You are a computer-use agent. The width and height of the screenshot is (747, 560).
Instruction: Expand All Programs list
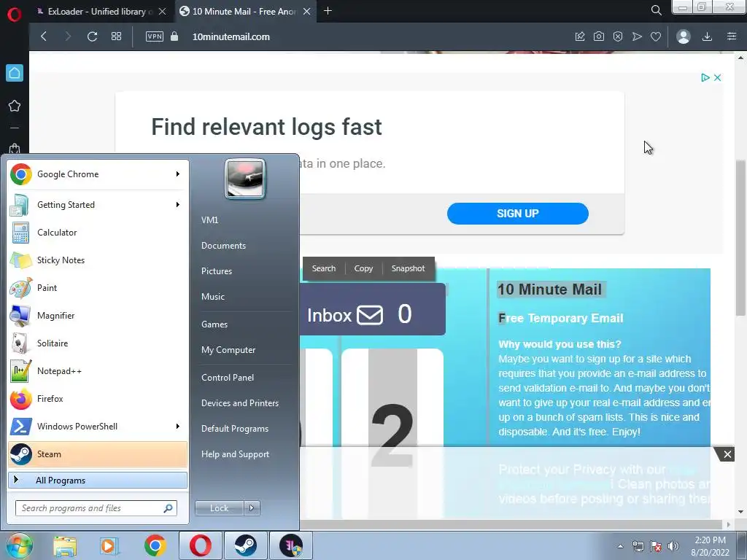(98, 480)
